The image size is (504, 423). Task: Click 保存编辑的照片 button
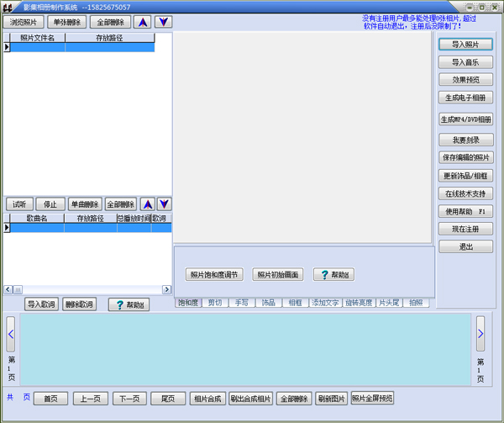465,157
